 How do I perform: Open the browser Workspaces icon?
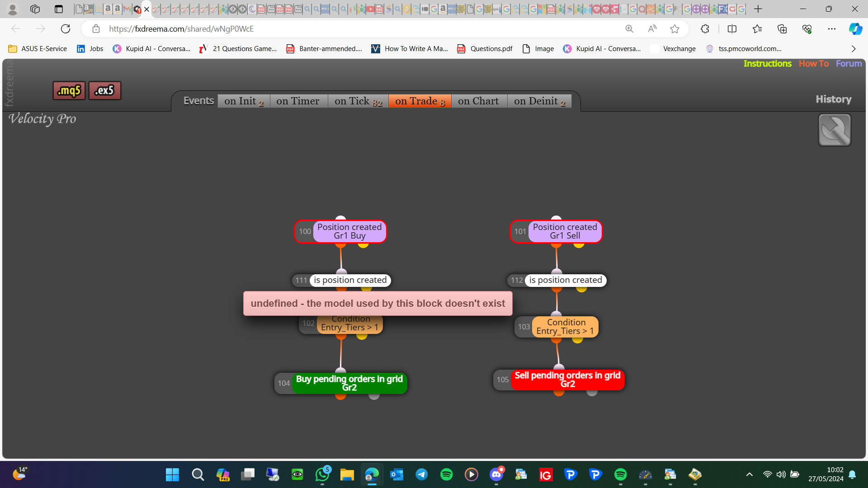[x=35, y=9]
